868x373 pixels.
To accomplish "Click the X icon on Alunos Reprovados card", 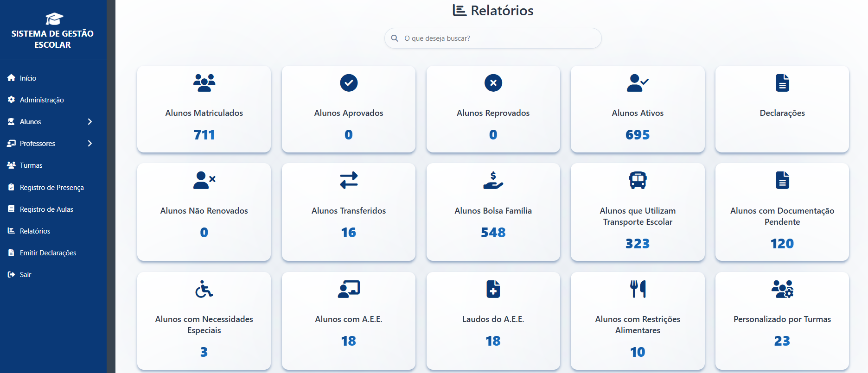I will pos(493,83).
